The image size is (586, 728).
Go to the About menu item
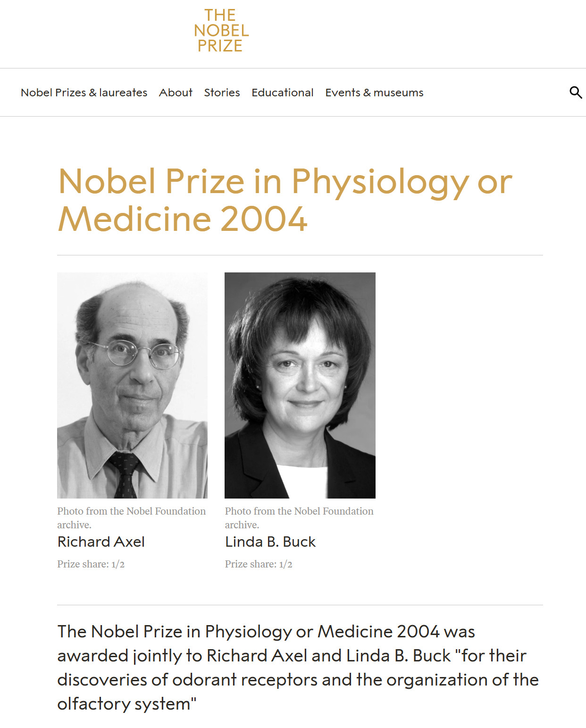click(176, 93)
